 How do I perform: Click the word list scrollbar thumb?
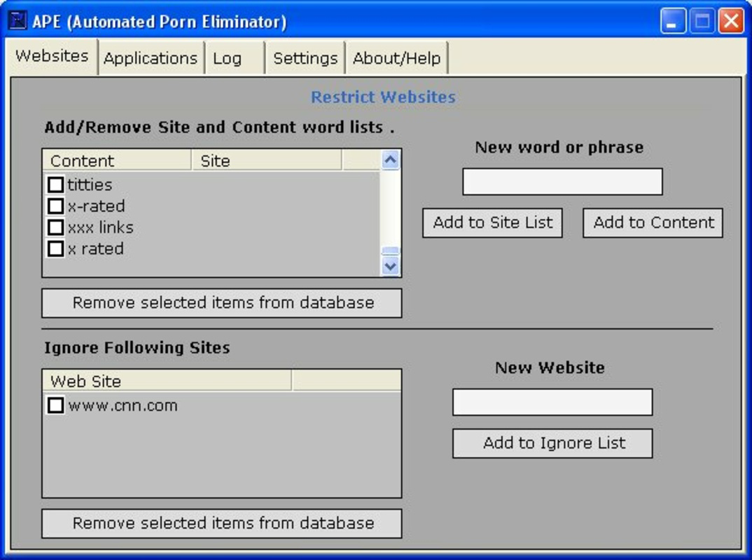tap(391, 251)
